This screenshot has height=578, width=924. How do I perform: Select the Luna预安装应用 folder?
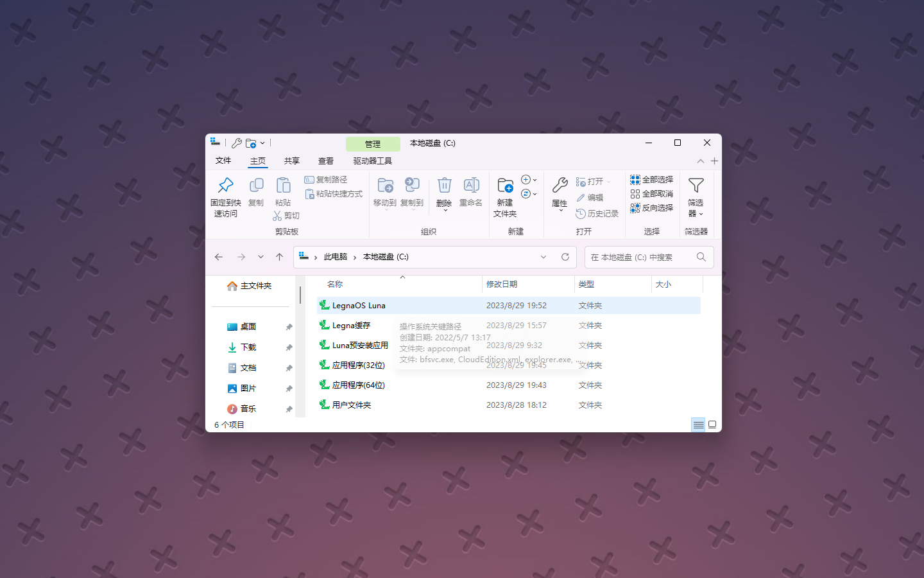point(509,346)
